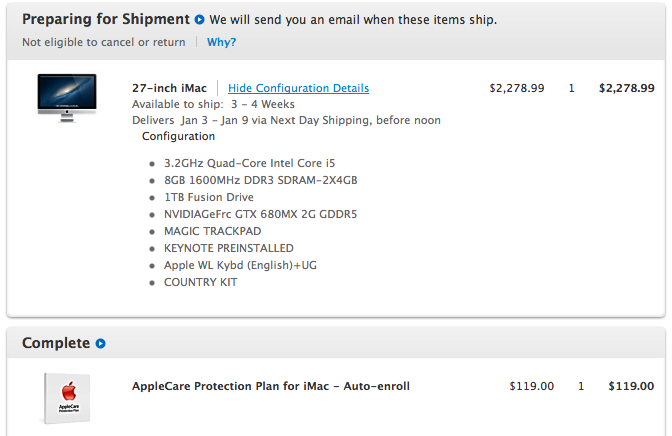Click the NVIDIA GeForce GTX 680MX item

(260, 214)
